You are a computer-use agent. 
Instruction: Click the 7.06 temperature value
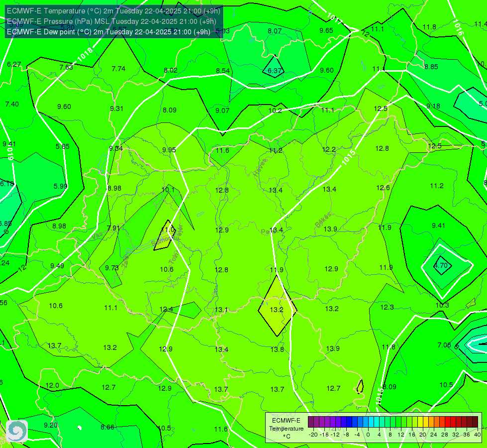[444, 345]
